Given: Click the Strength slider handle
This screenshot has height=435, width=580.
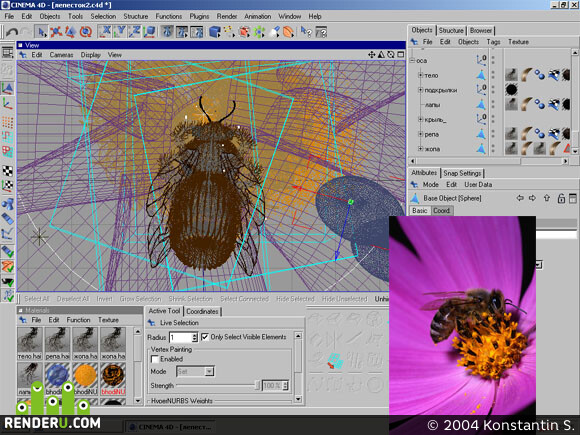Looking at the screenshot, I should (x=257, y=385).
